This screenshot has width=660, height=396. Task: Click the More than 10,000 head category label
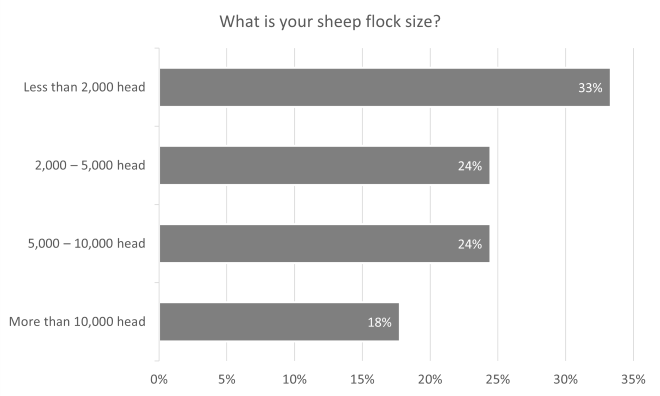[77, 322]
